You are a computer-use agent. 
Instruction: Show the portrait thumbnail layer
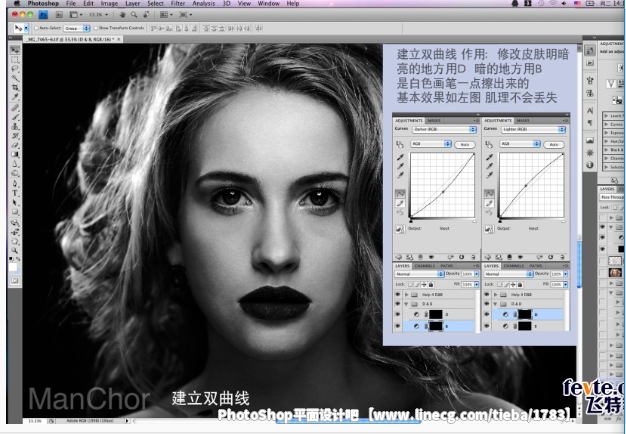click(602, 272)
